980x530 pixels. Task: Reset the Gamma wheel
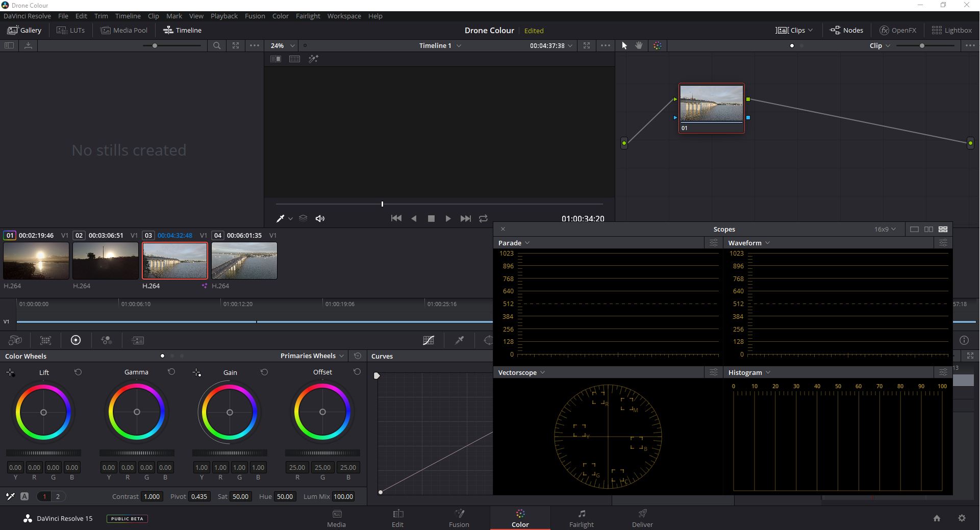171,372
